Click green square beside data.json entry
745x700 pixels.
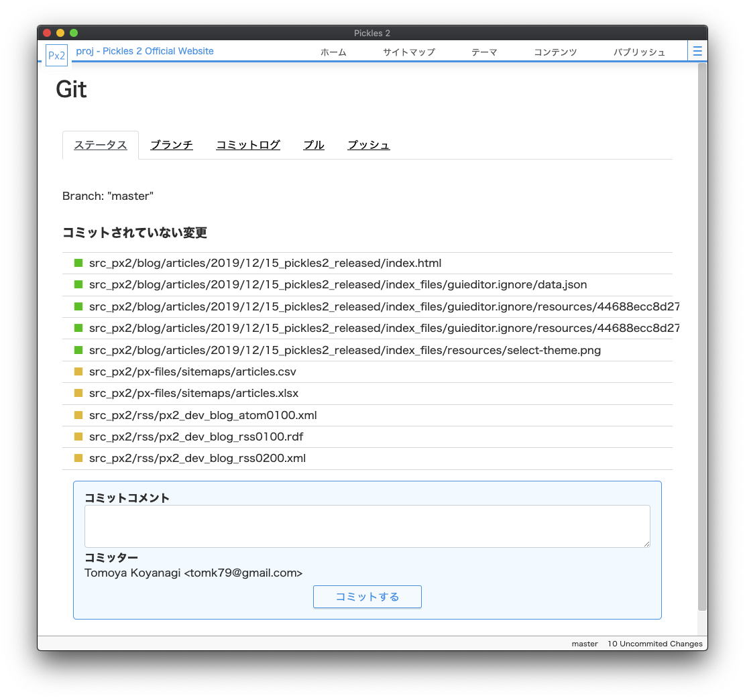78,284
